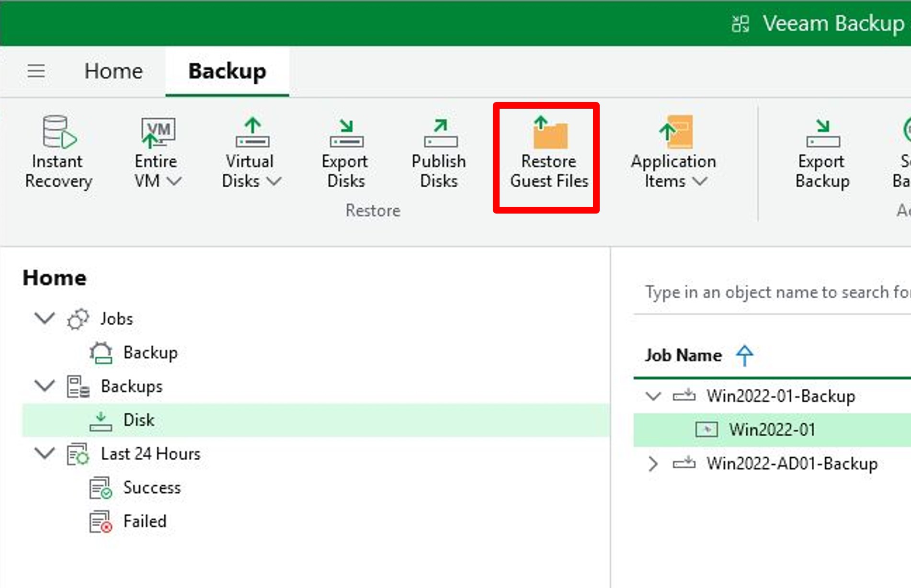Focus the object name search field

coord(772,292)
